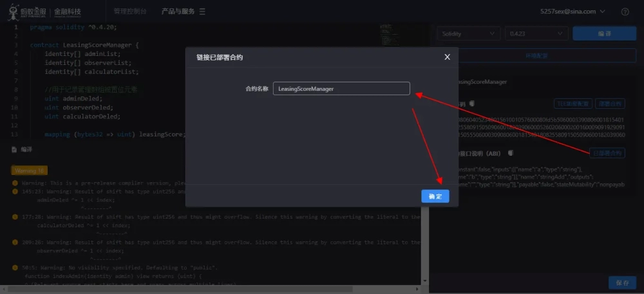Open the 管理控制台 menu item
This screenshot has width=644, height=294.
[130, 12]
